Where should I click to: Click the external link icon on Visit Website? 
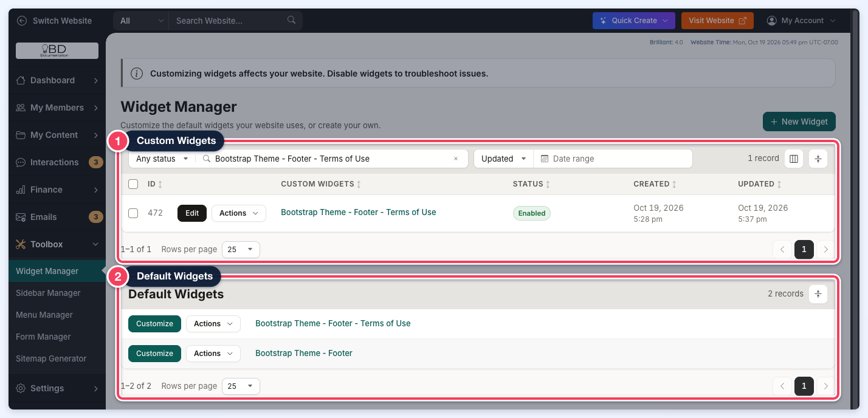(742, 21)
